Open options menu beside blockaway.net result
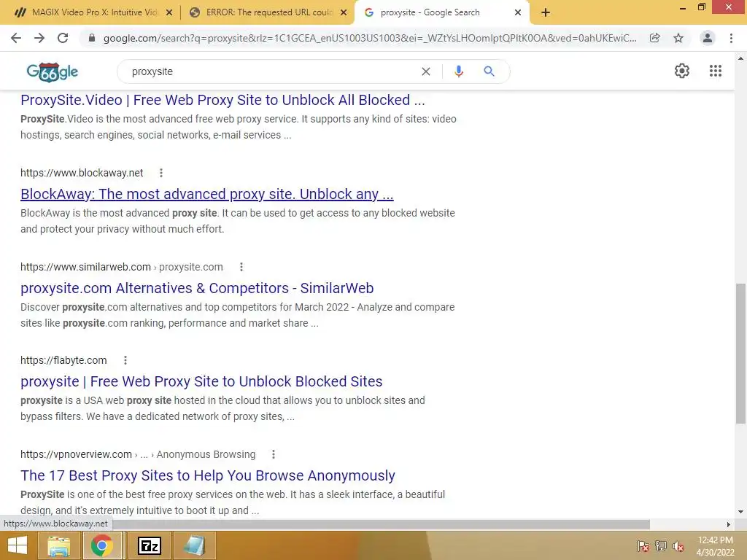Viewport: 747px width, 560px height. coord(161,173)
